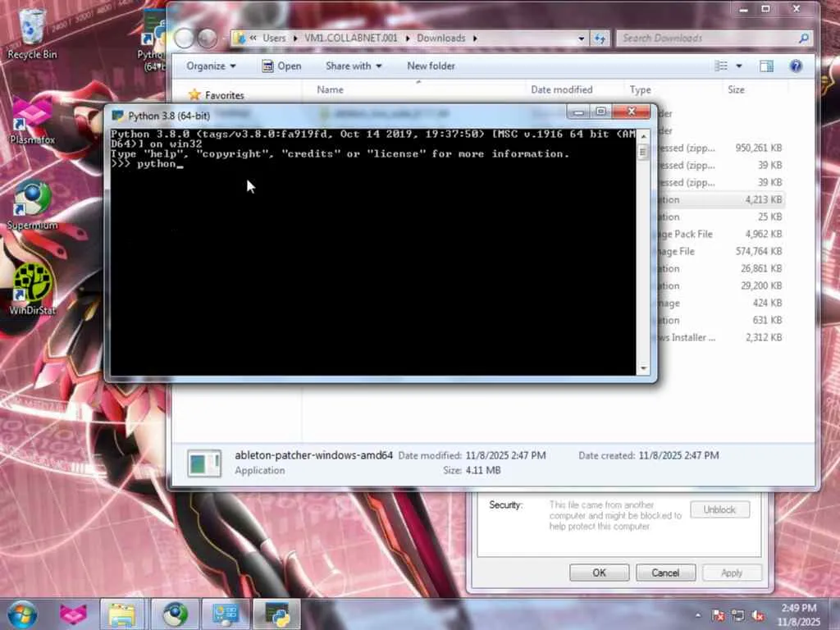This screenshot has width=840, height=630.
Task: Create a New folder from toolbar
Action: point(431,66)
